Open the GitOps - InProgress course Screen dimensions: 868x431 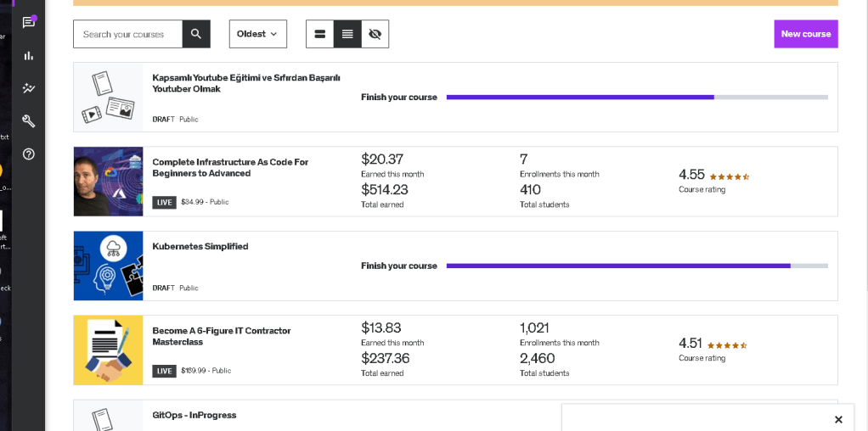(194, 415)
